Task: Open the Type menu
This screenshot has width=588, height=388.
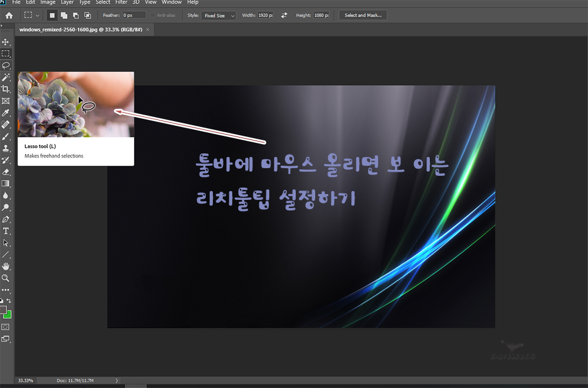Action: click(85, 2)
